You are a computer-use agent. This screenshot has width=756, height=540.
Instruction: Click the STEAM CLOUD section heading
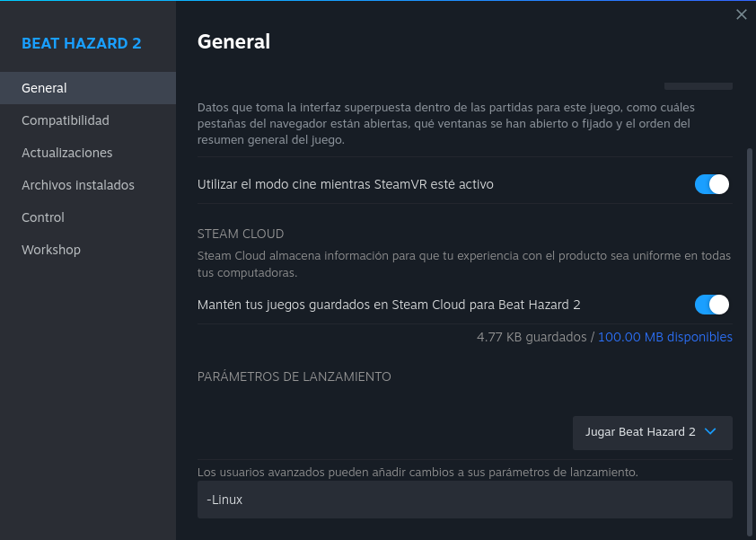(241, 234)
